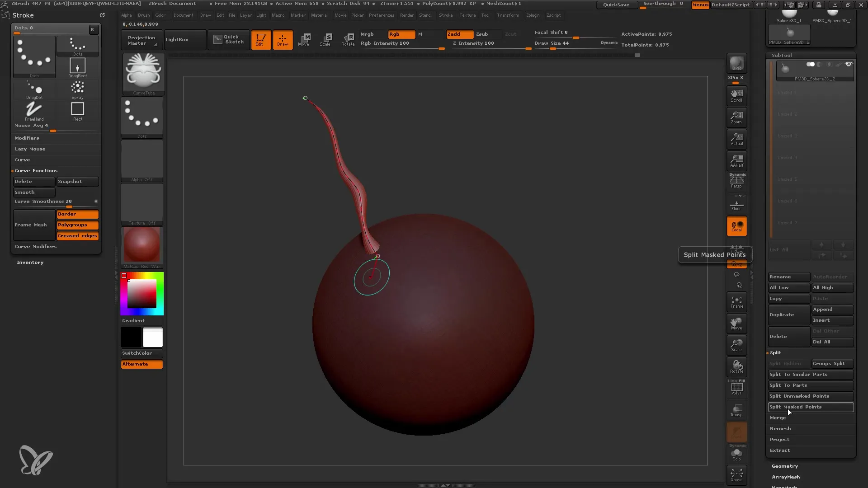Enable the Zadd sculpting mode
The width and height of the screenshot is (868, 488).
[x=454, y=33]
